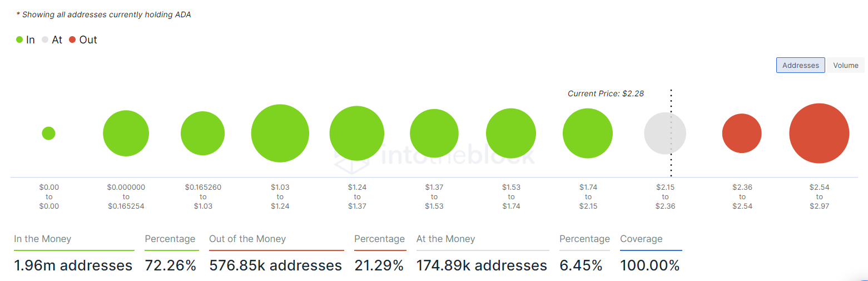Click the Current Price $2.28 label

pyautogui.click(x=606, y=93)
